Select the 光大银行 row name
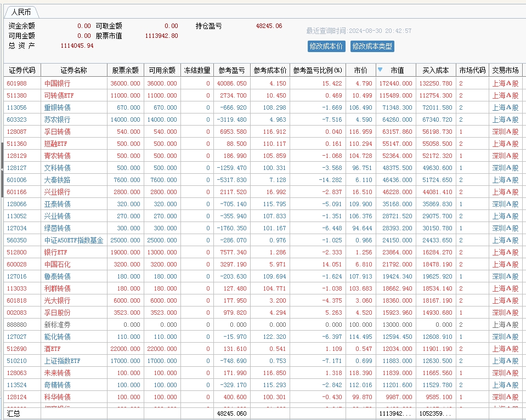 pyautogui.click(x=58, y=301)
